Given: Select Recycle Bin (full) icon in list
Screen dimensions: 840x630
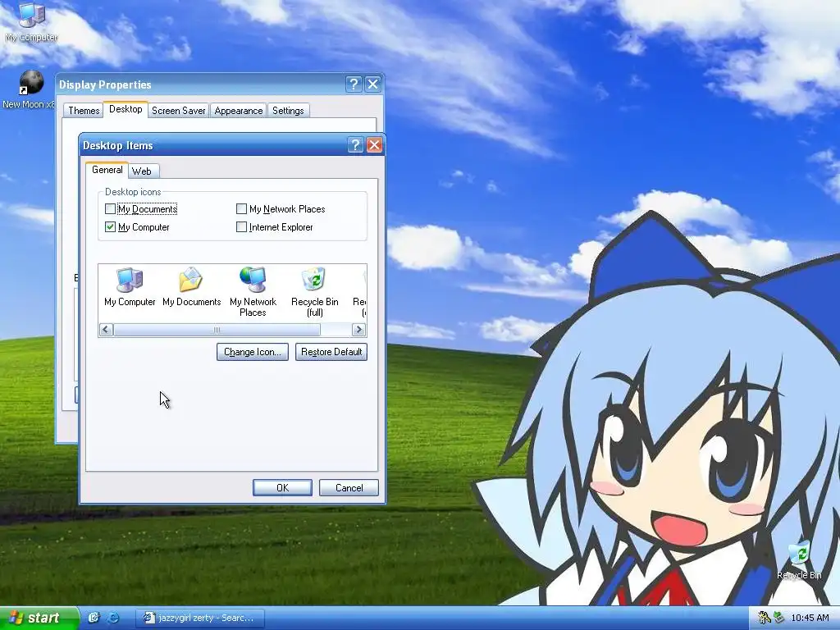Looking at the screenshot, I should pyautogui.click(x=314, y=292).
